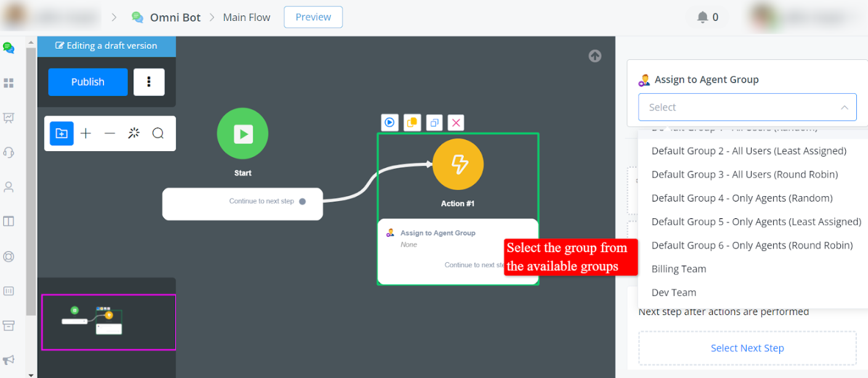Click the search magnifier tool icon
The height and width of the screenshot is (378, 868).
(158, 133)
